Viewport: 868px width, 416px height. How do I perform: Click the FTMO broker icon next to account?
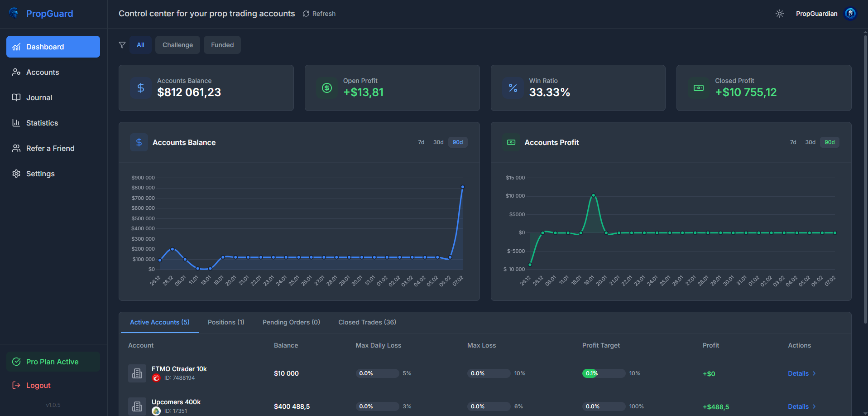156,377
